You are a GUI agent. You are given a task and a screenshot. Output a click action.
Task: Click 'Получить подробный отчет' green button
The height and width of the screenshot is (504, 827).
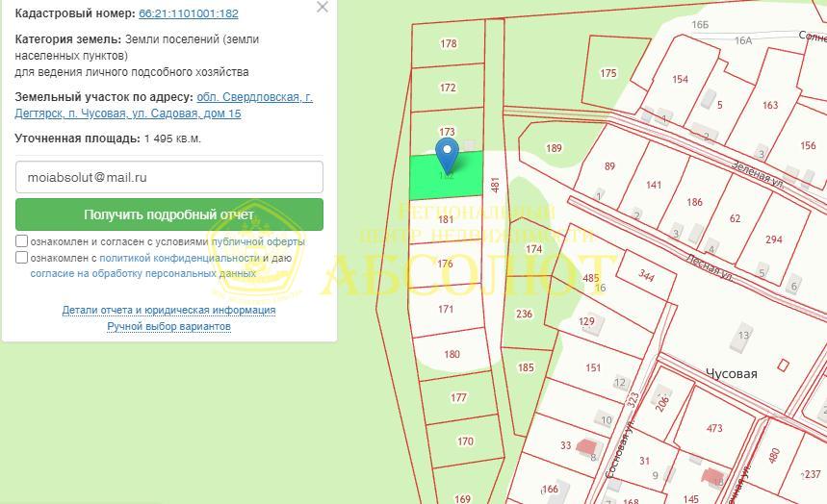tap(169, 214)
